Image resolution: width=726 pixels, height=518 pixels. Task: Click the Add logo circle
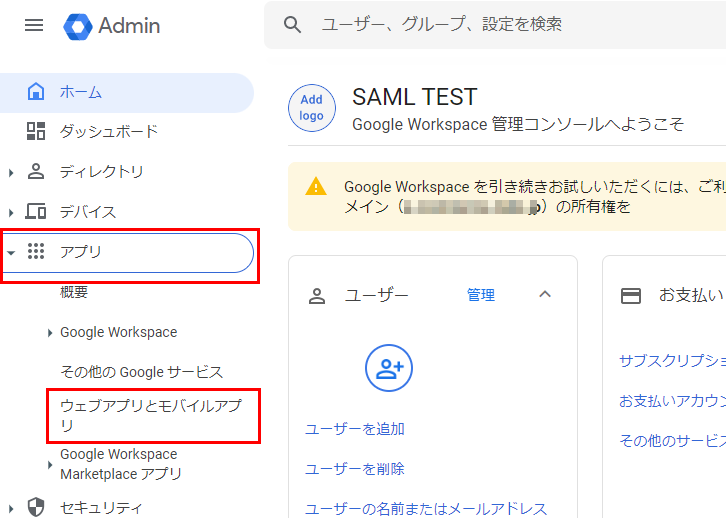click(312, 108)
